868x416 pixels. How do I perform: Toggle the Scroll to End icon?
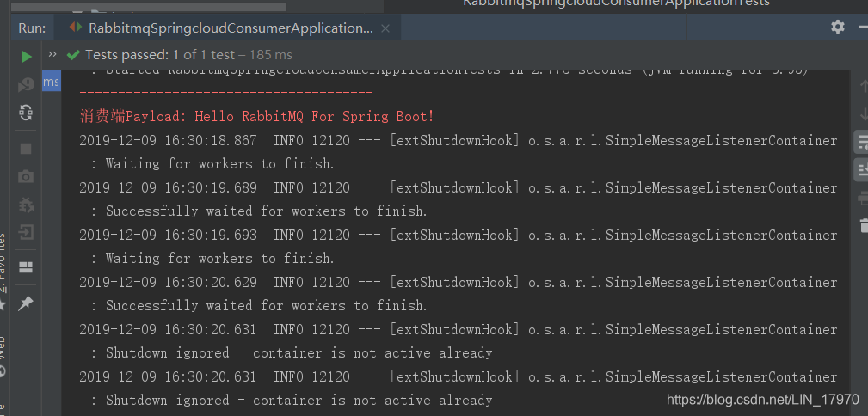[863, 169]
